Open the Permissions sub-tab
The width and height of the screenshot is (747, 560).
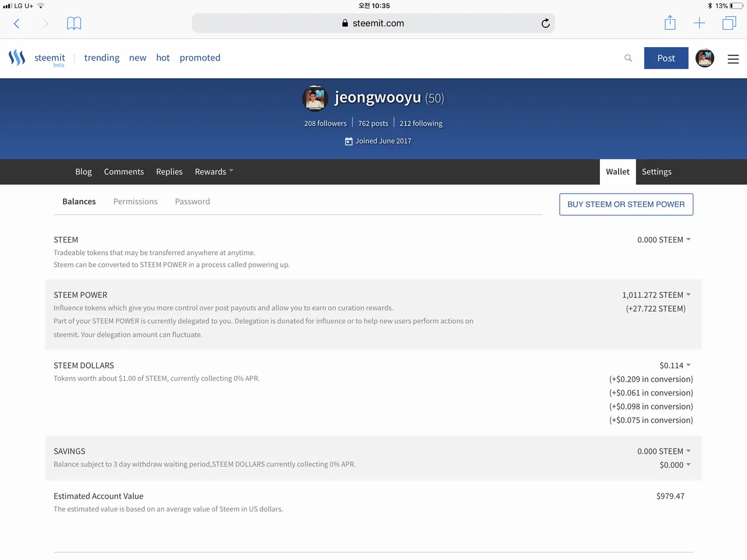click(x=135, y=201)
